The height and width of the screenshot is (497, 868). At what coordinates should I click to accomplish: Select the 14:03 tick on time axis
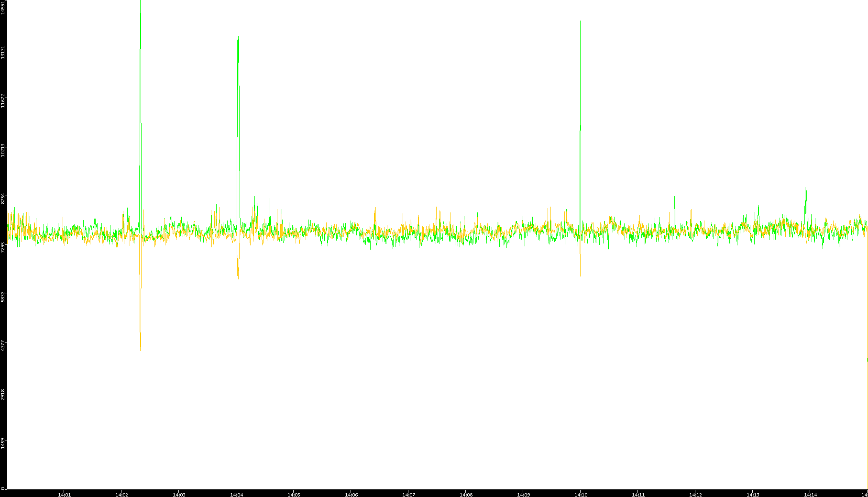[179, 495]
